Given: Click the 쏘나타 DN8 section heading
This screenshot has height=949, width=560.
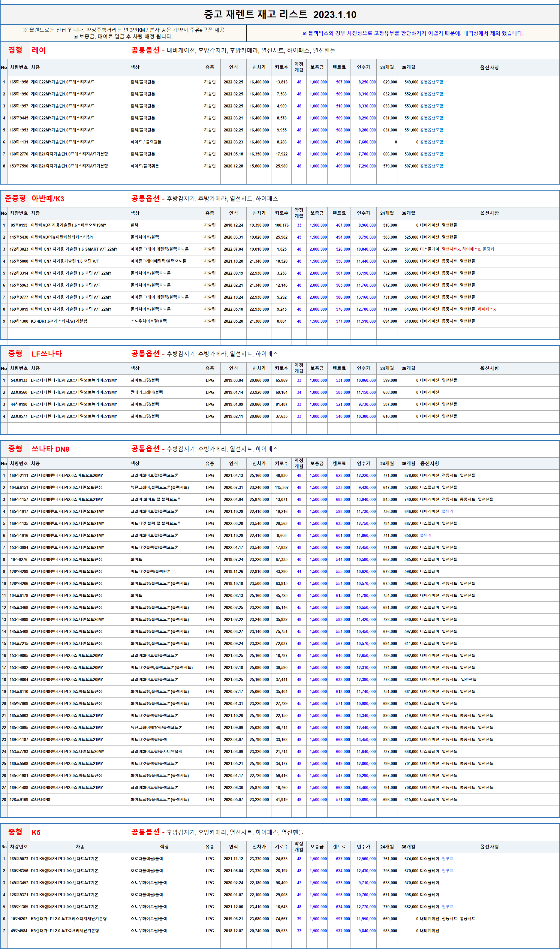Looking at the screenshot, I should 50,449.
